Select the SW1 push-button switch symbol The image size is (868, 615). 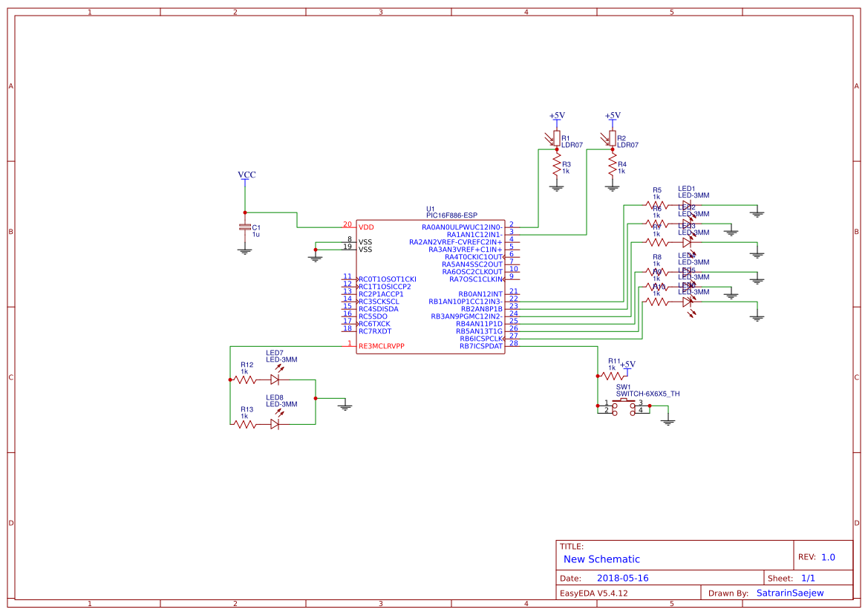point(623,406)
